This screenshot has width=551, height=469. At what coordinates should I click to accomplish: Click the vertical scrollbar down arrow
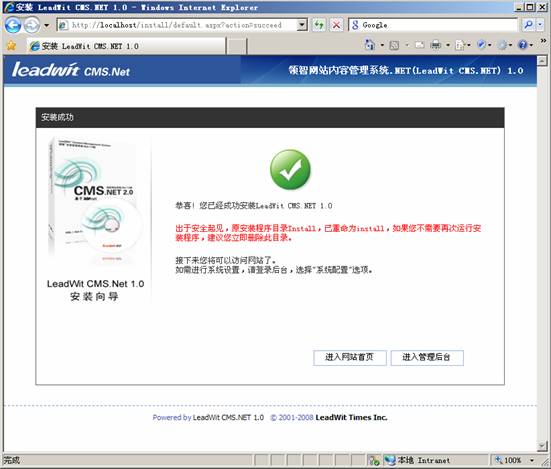(x=542, y=446)
